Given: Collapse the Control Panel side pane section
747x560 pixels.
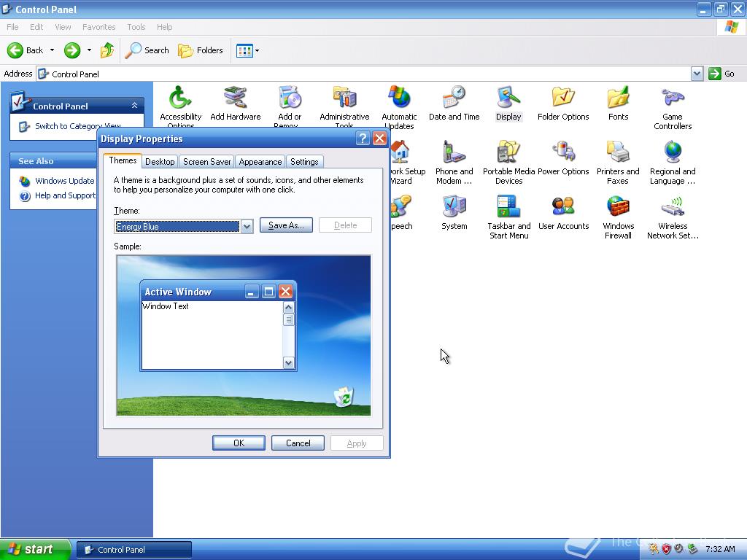Looking at the screenshot, I should [x=135, y=106].
